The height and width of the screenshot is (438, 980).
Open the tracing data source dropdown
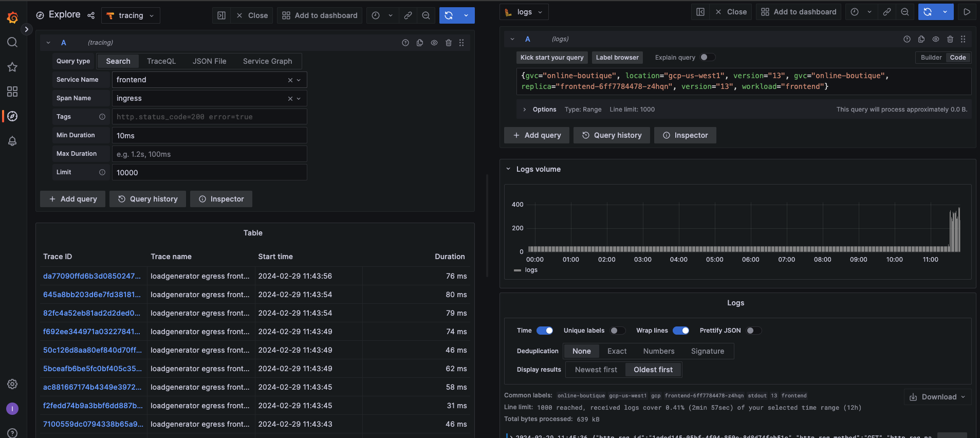click(131, 15)
